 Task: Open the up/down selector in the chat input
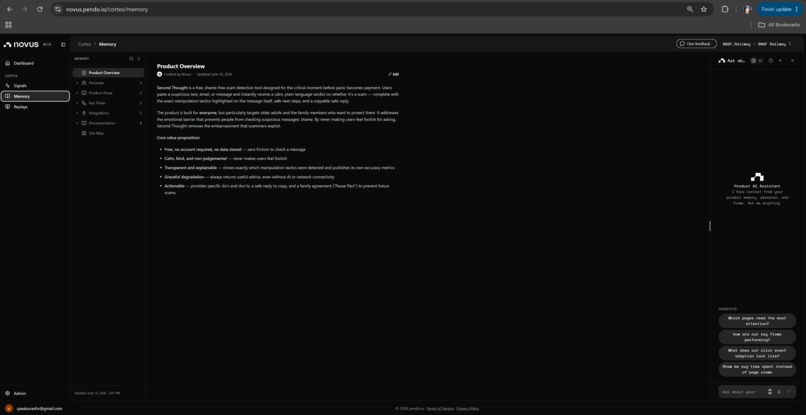coord(770,392)
